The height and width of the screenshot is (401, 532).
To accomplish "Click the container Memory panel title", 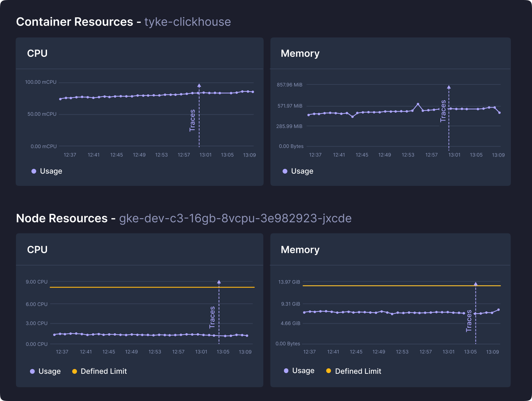I will (x=300, y=53).
